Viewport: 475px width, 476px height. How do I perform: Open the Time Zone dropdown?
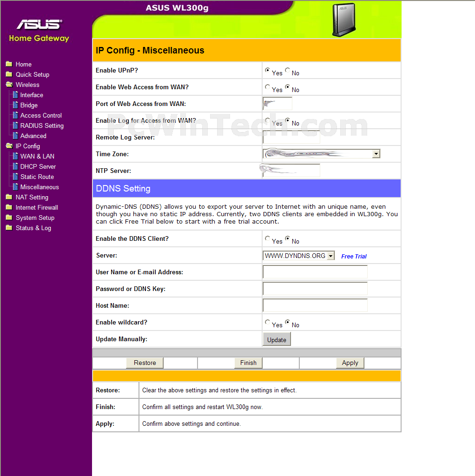pyautogui.click(x=322, y=153)
